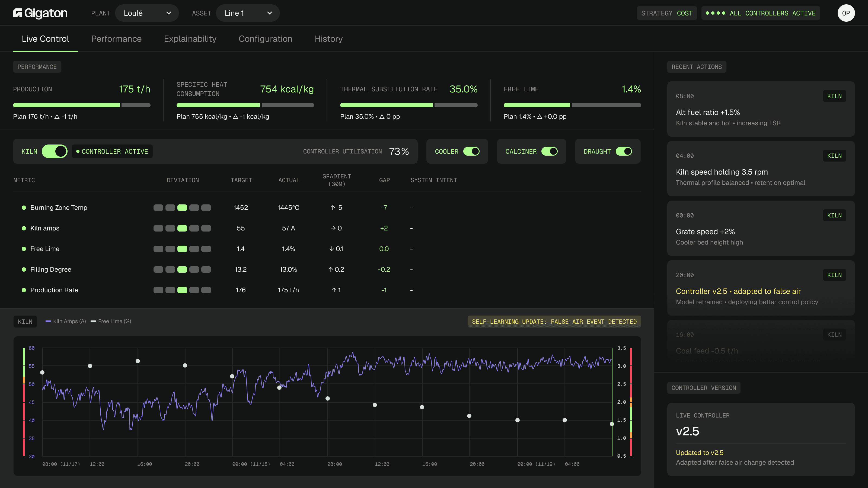Click the Free Lime legend marker
Screen dimensions: 868x488
pos(93,321)
